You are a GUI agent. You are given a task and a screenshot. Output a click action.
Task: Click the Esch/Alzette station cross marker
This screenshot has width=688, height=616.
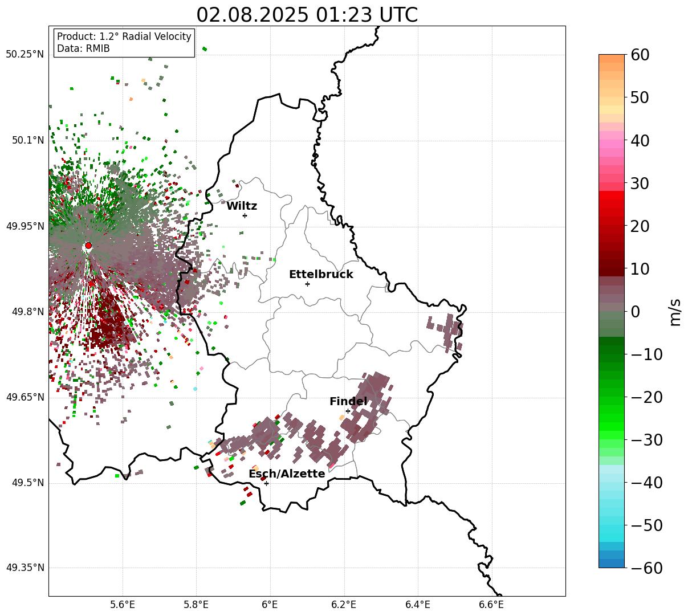click(x=266, y=483)
